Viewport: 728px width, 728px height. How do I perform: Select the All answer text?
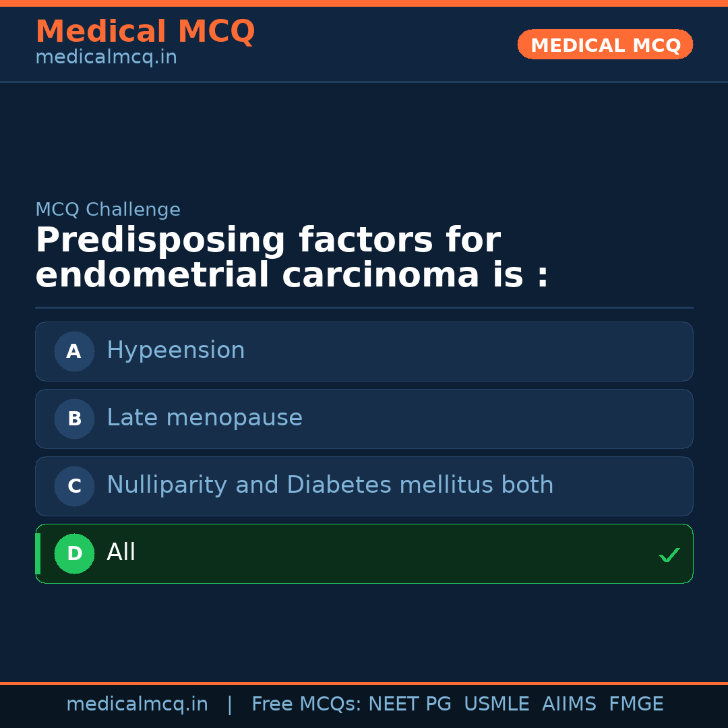tap(121, 553)
